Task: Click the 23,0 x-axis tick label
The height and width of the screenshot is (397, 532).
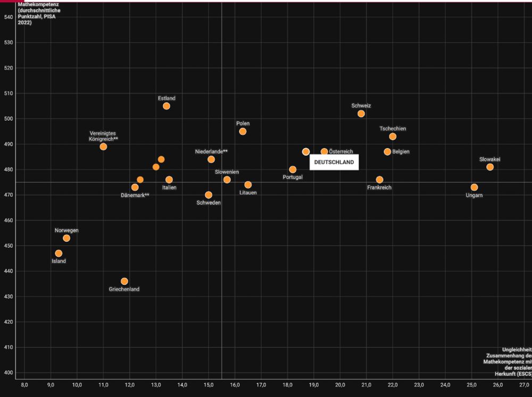Action: pos(419,385)
